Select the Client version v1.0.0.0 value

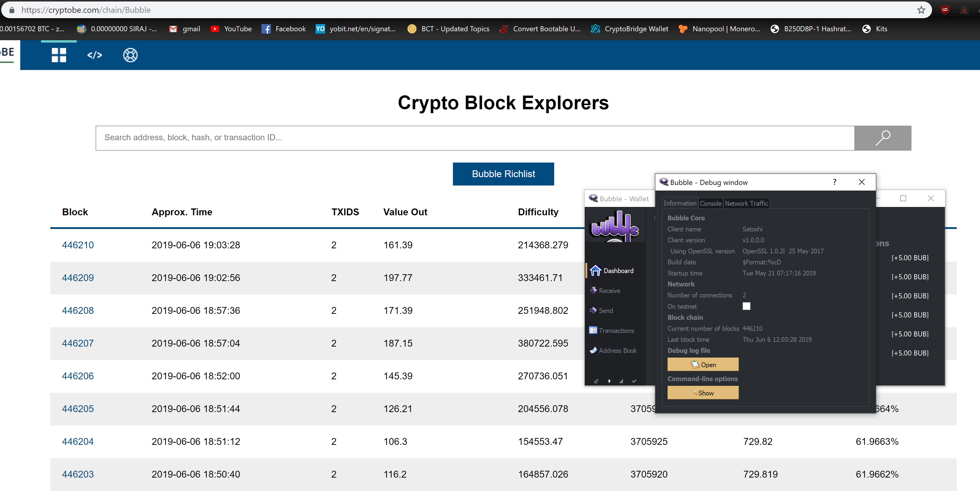pyautogui.click(x=753, y=240)
